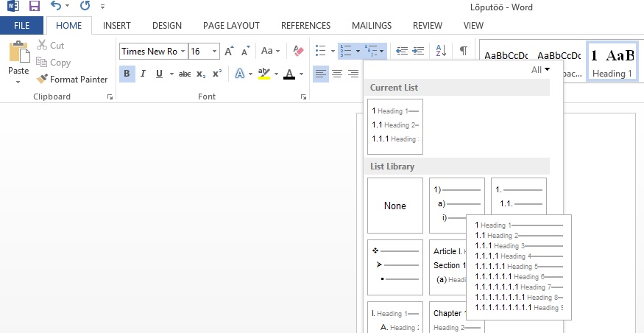Select the symbol bullet multilevel list style
The image size is (644, 333).
(x=395, y=267)
